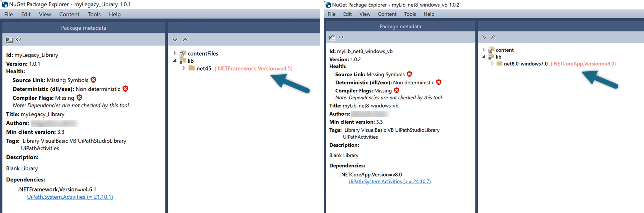
Task: Click expand all icon in myLib_net8_windows_vb contents pane
Action: (x=484, y=37)
